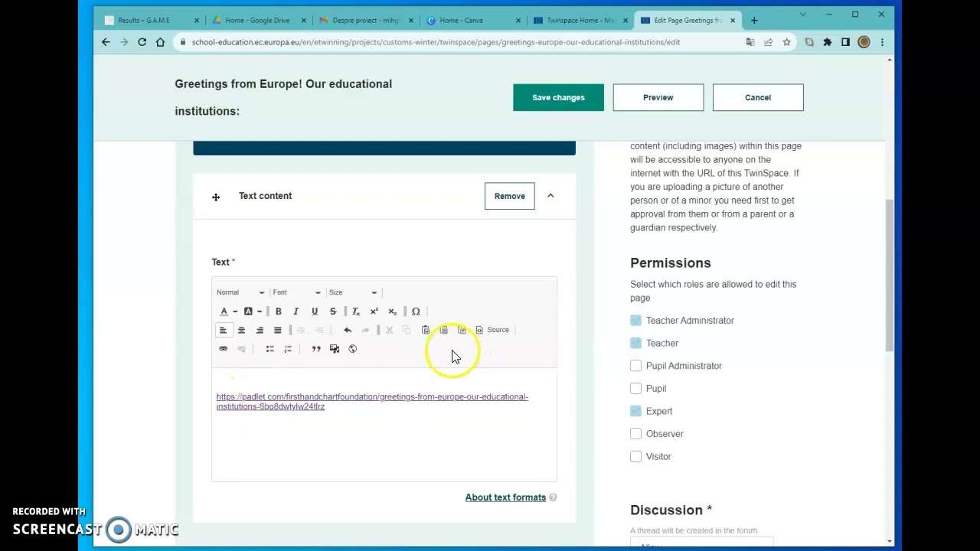The image size is (980, 551).
Task: Open the tab search dropdown arrow
Action: click(x=802, y=15)
